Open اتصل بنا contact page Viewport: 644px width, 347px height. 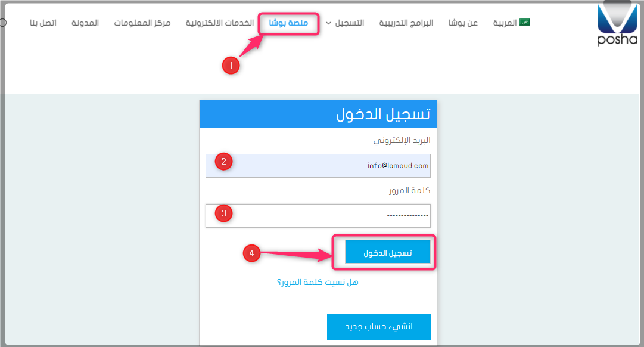click(x=43, y=23)
